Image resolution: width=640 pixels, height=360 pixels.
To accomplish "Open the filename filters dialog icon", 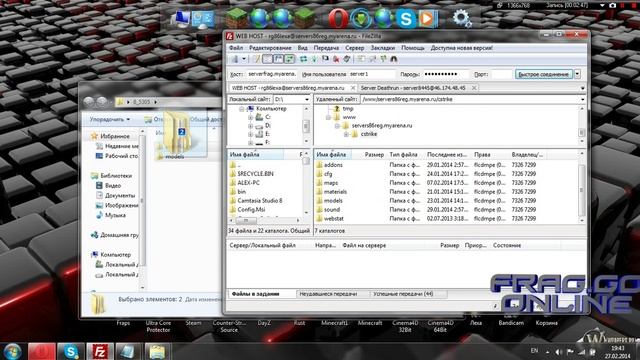I will 361,59.
